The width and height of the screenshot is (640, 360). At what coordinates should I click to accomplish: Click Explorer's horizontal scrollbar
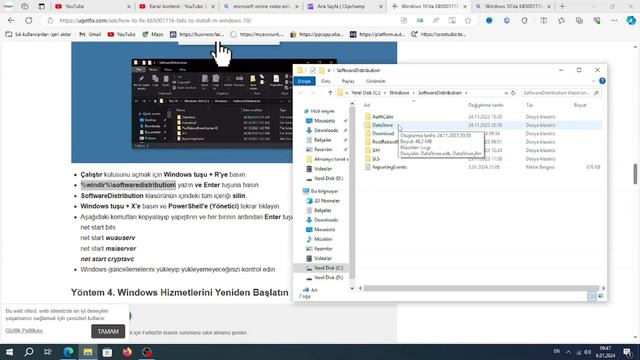(x=481, y=288)
